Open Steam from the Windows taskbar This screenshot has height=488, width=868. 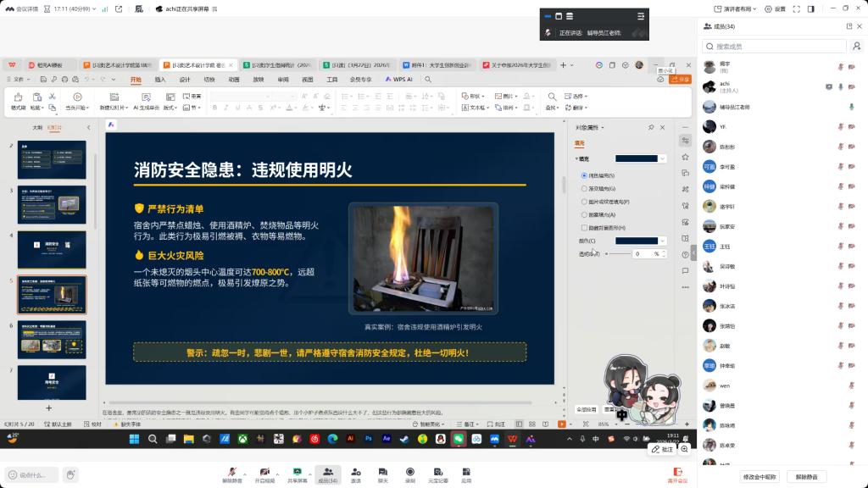tap(404, 439)
